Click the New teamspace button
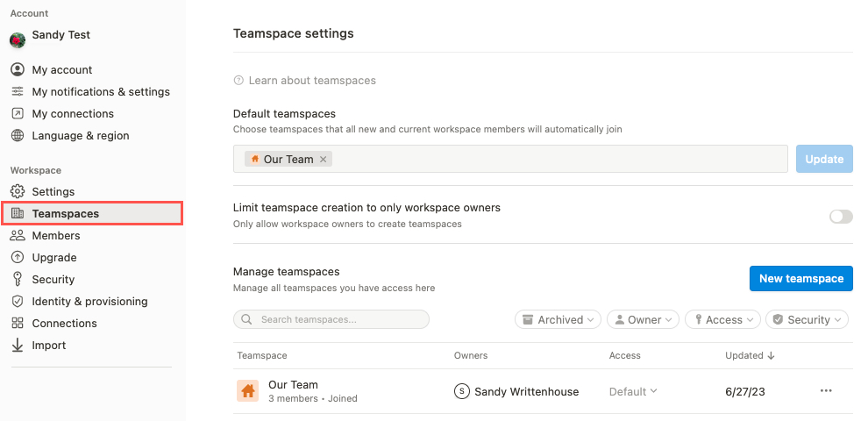Screen dimensions: 868x421 pos(801,279)
